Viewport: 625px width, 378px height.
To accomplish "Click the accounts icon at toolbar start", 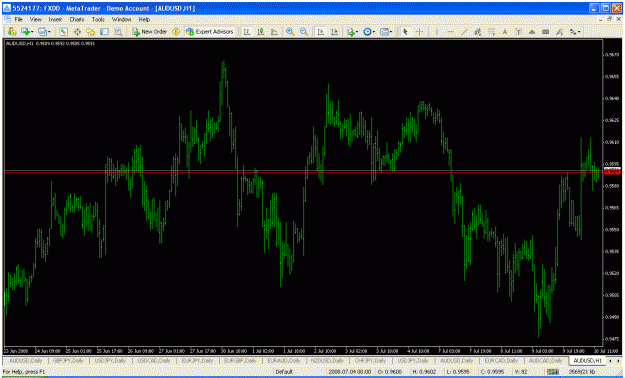I will (x=12, y=32).
